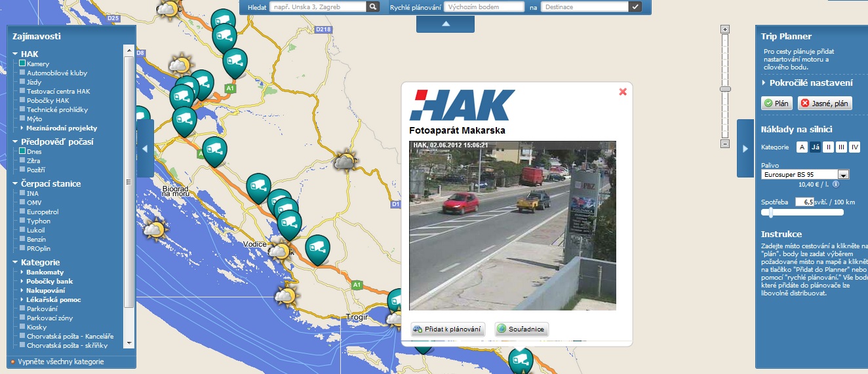Click the search magnifier icon
The image size is (868, 374).
372,7
